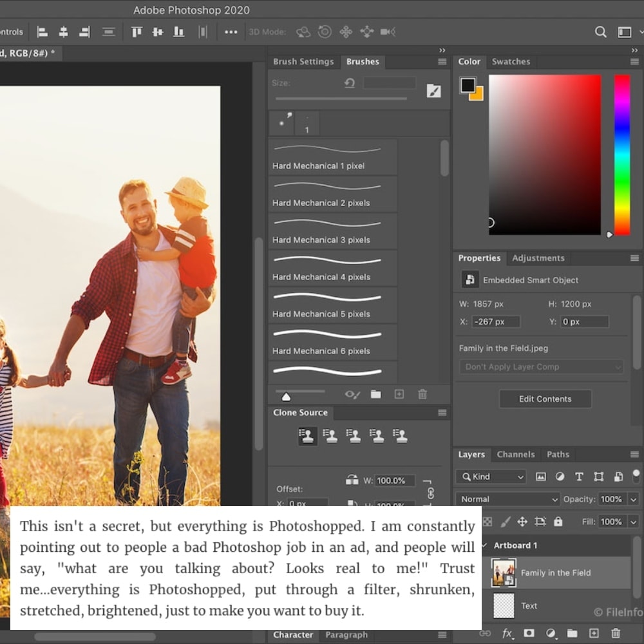Switch to the Channels tab
The height and width of the screenshot is (644, 644).
coord(515,454)
